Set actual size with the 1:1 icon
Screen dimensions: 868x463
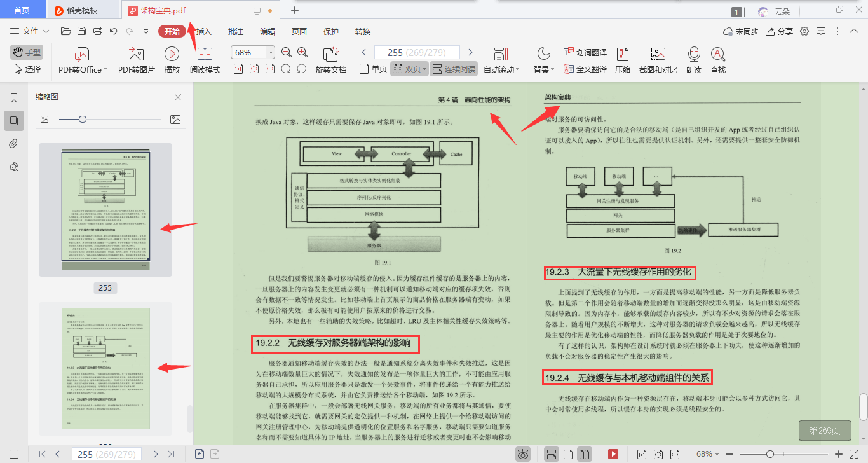[x=238, y=69]
